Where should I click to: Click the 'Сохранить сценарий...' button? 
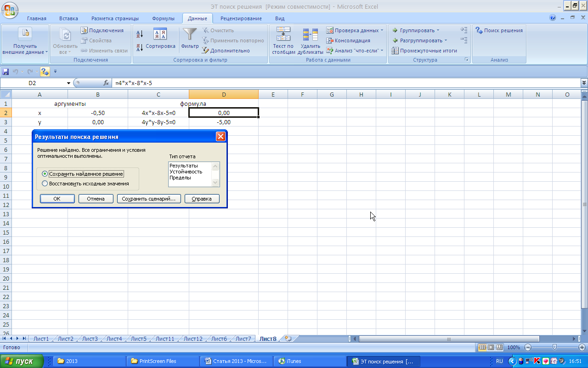(148, 199)
